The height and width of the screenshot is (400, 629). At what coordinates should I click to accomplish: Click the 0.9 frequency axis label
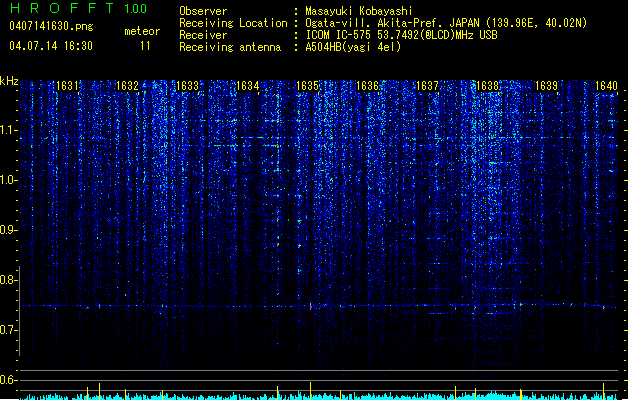(x=8, y=230)
